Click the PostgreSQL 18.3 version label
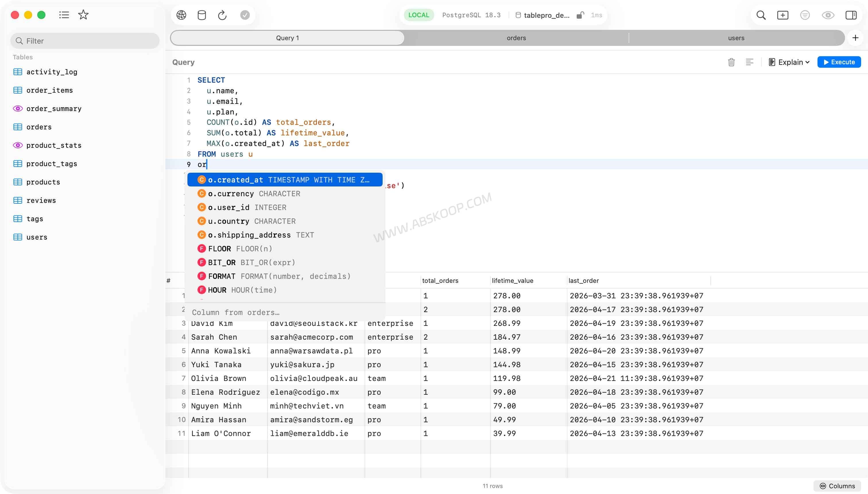 coord(471,15)
